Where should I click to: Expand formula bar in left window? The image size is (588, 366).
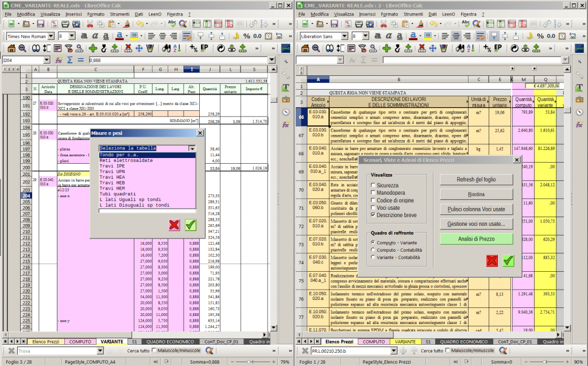[272, 60]
